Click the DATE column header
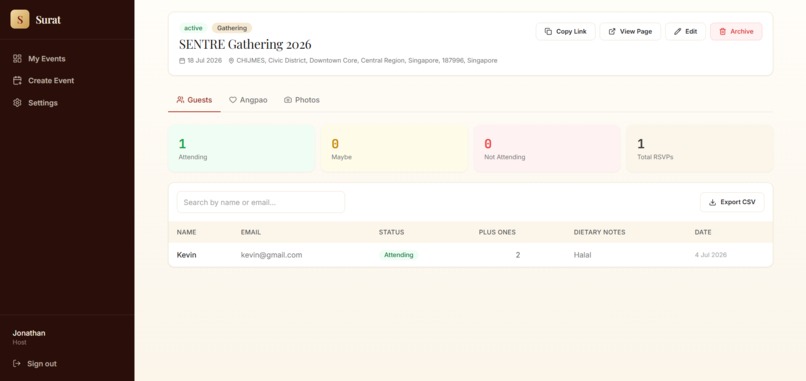This screenshot has width=806, height=381. (703, 232)
